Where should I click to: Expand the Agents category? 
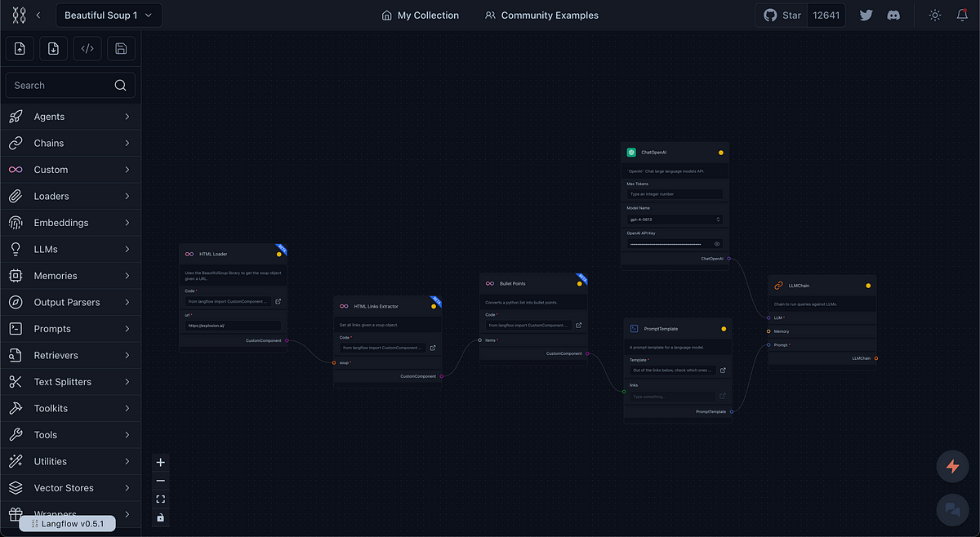point(70,117)
